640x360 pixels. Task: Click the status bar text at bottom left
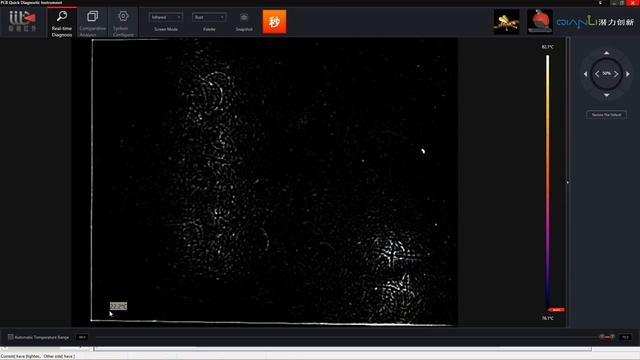point(38,356)
